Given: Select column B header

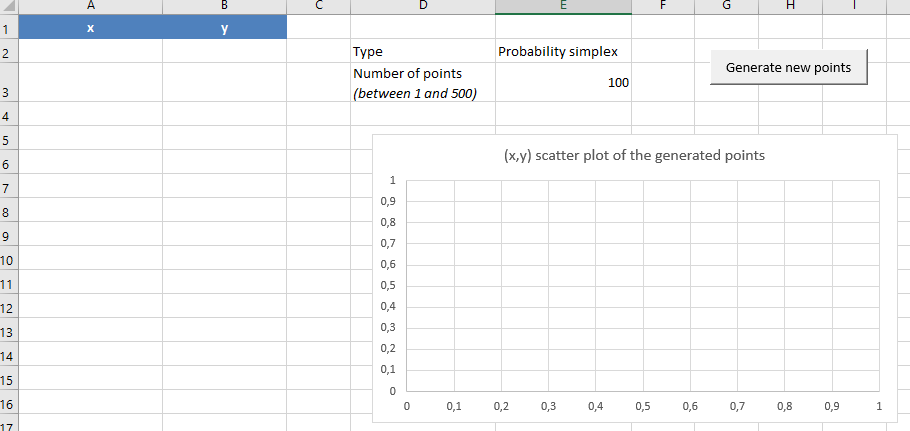Looking at the screenshot, I should (x=225, y=6).
